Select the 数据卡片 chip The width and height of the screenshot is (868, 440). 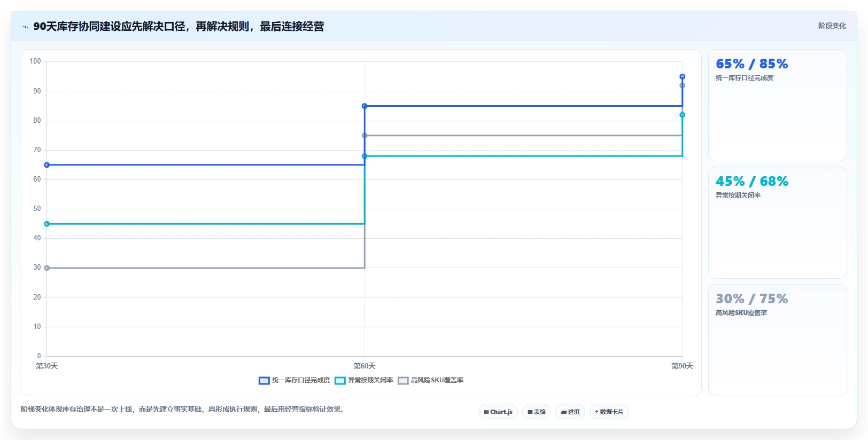coord(609,412)
